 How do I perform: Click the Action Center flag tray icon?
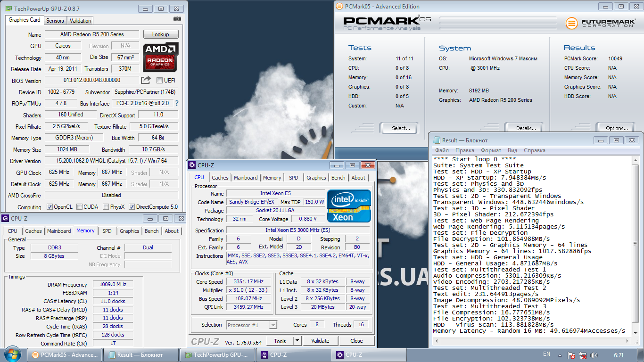click(x=571, y=355)
